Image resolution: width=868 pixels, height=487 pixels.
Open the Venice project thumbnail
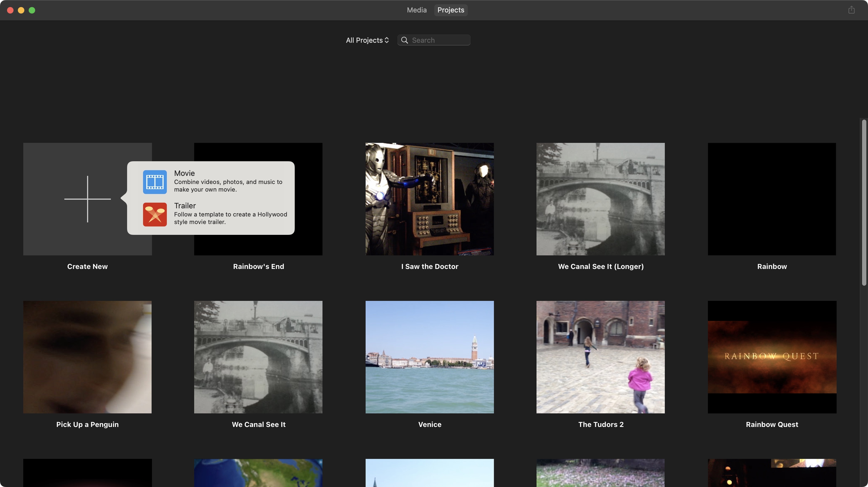[430, 357]
